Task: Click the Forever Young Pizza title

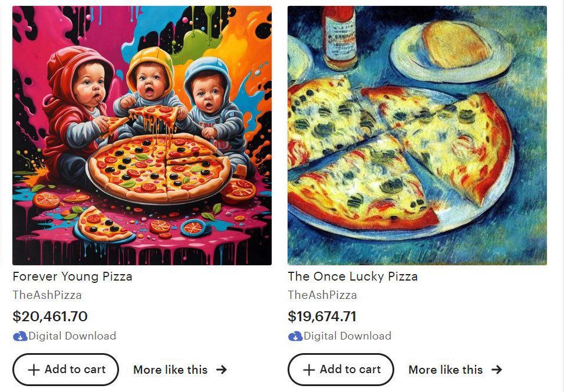Action: coord(72,276)
